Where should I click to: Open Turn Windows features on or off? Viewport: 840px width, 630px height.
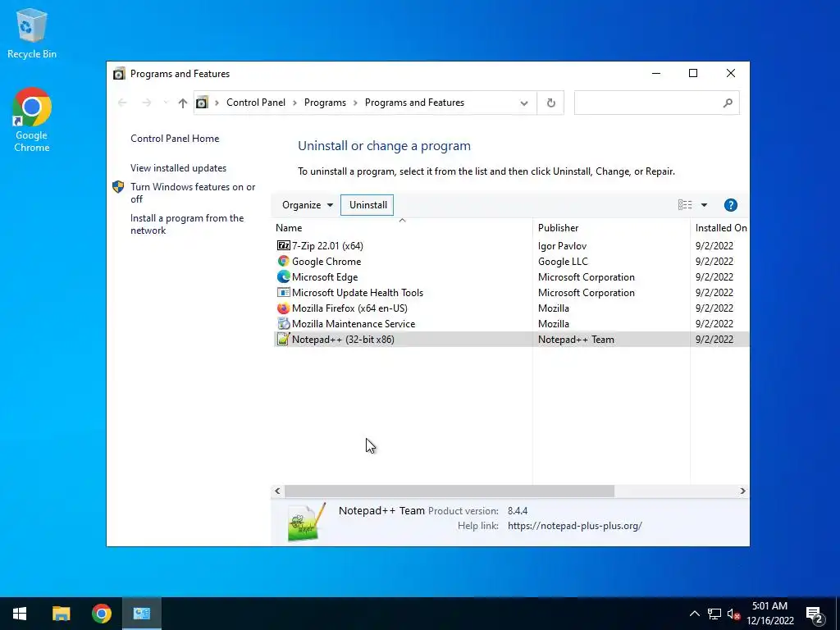point(193,193)
